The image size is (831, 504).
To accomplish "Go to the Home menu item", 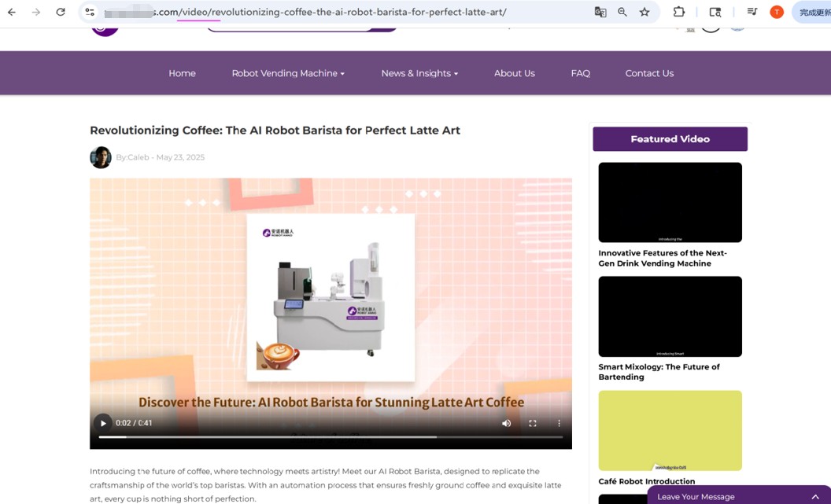I will 182,73.
